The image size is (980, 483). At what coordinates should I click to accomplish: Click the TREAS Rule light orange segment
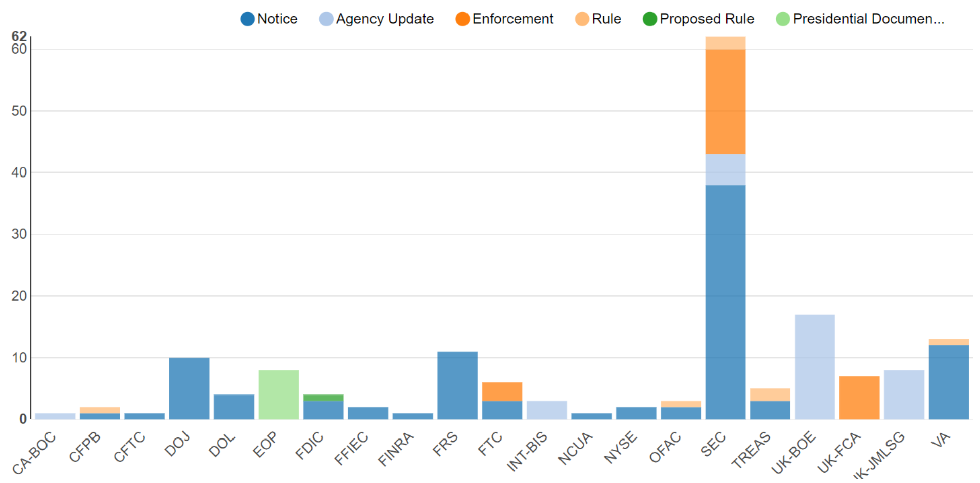(x=770, y=394)
